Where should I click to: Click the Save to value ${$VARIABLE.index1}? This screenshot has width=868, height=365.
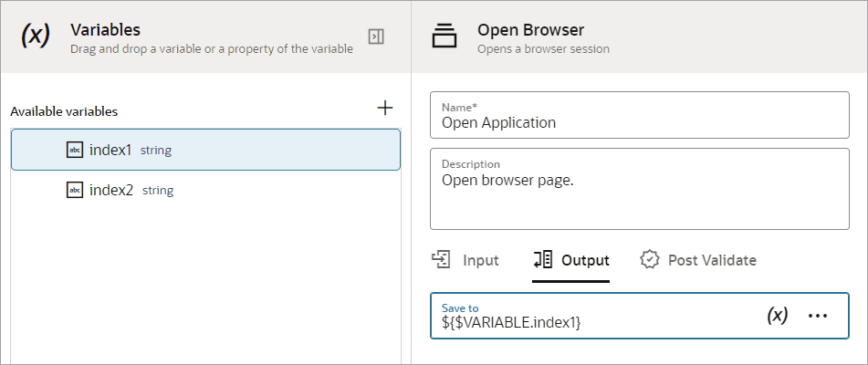tap(511, 322)
